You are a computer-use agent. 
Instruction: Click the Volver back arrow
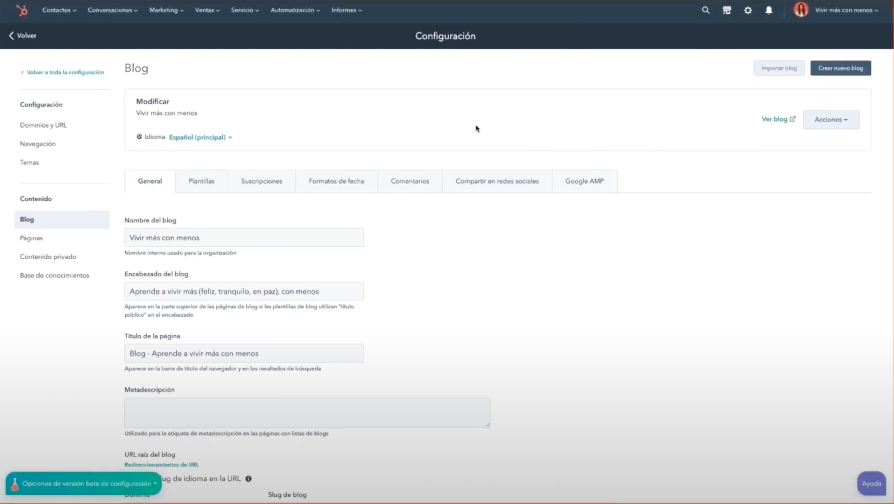(x=11, y=35)
